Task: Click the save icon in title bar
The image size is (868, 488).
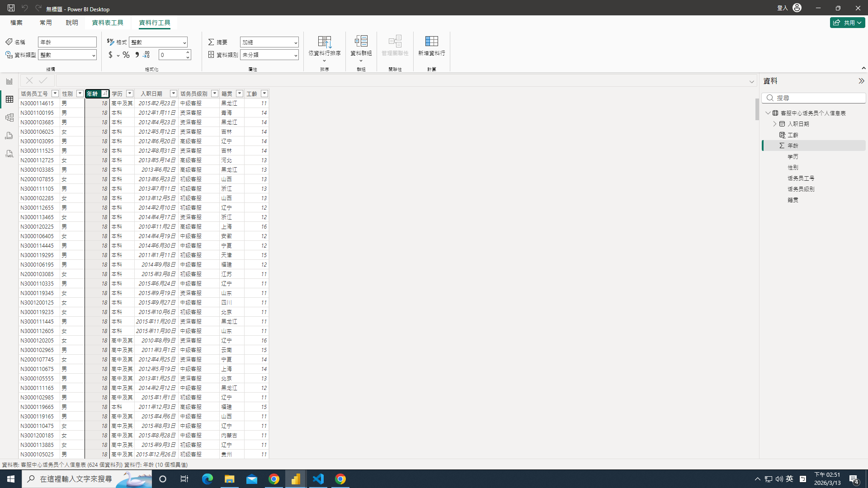Action: point(11,8)
